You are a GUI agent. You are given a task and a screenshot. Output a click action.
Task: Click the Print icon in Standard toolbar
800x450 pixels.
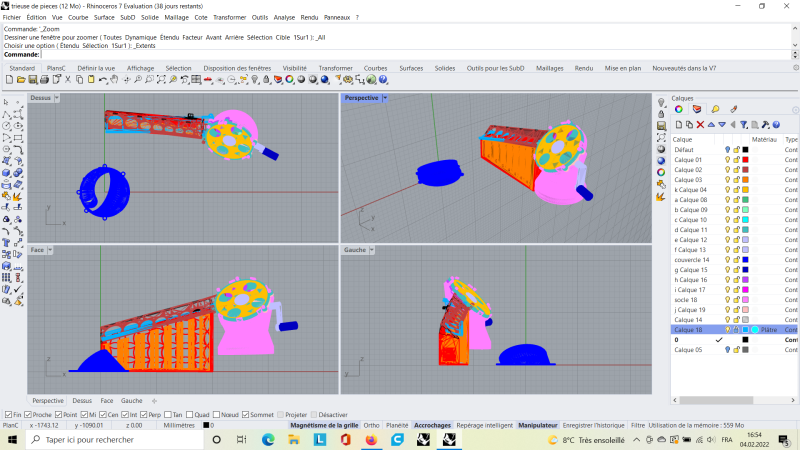pos(45,80)
